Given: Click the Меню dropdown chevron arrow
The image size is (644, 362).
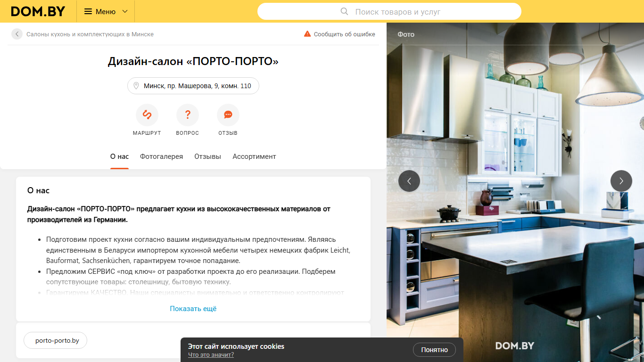Looking at the screenshot, I should click(x=125, y=11).
